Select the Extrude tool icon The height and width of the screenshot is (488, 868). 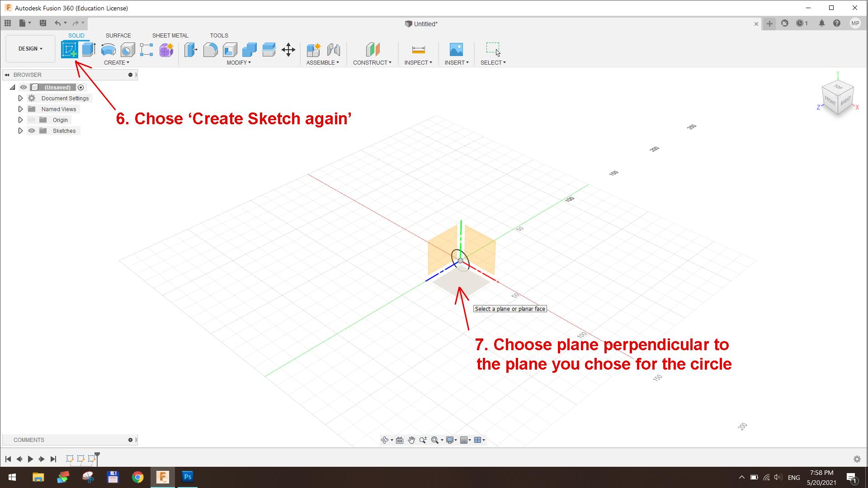pos(89,50)
